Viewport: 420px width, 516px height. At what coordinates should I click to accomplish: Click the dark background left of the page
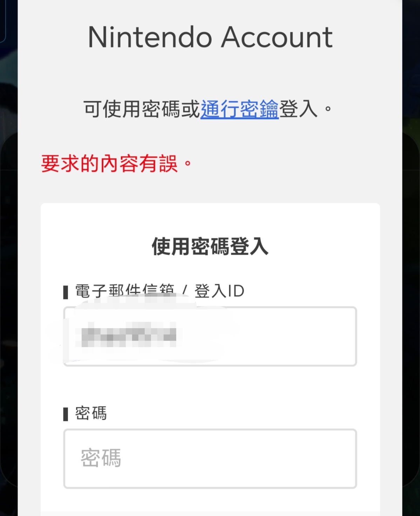click(x=8, y=280)
